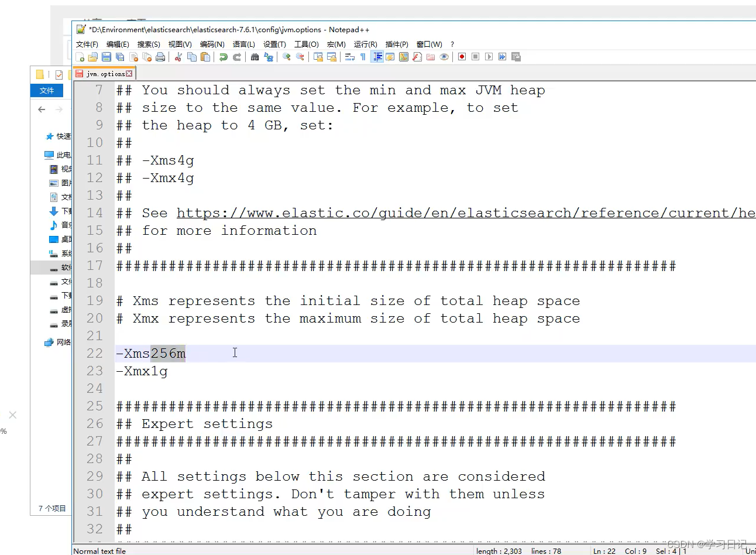Click the Replace toolbar icon
The height and width of the screenshot is (555, 756).
pos(268,57)
